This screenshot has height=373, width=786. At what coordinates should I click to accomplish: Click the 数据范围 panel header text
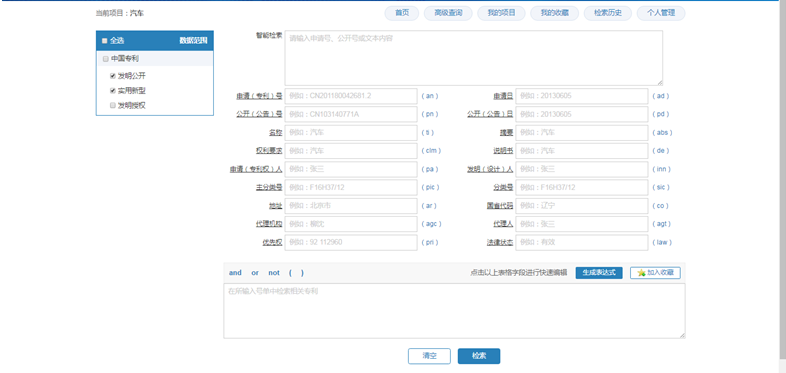point(193,41)
